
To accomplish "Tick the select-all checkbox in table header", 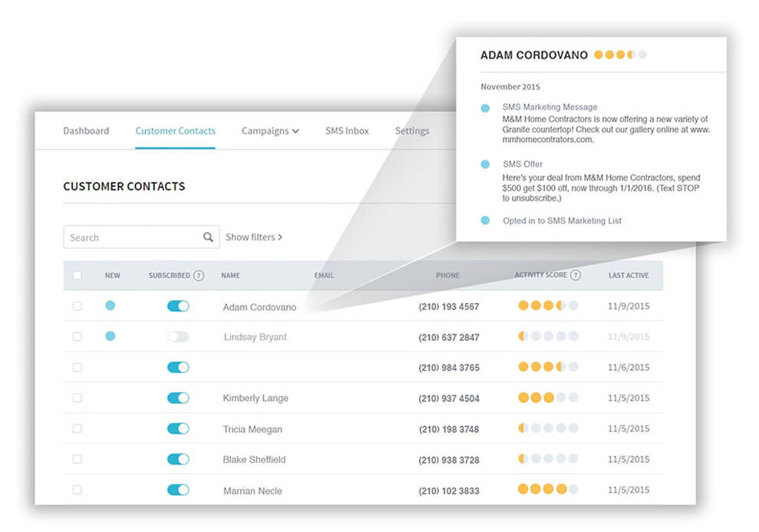I will (x=77, y=276).
